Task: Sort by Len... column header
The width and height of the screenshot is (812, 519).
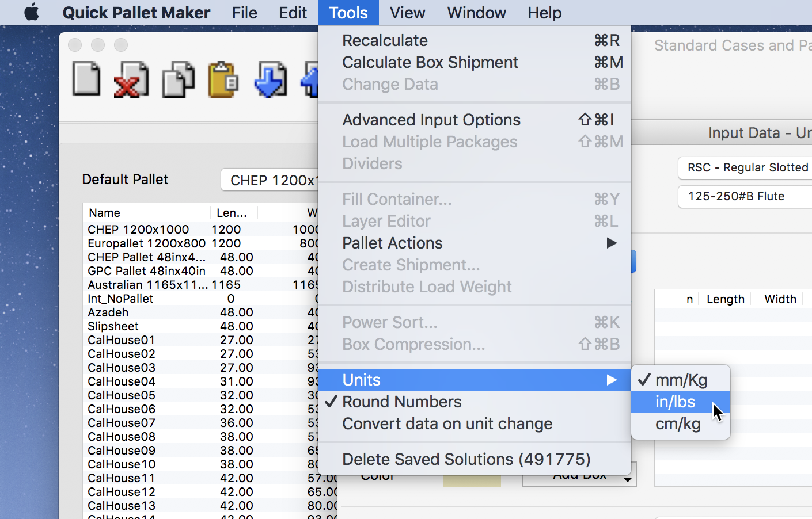Action: 233,213
